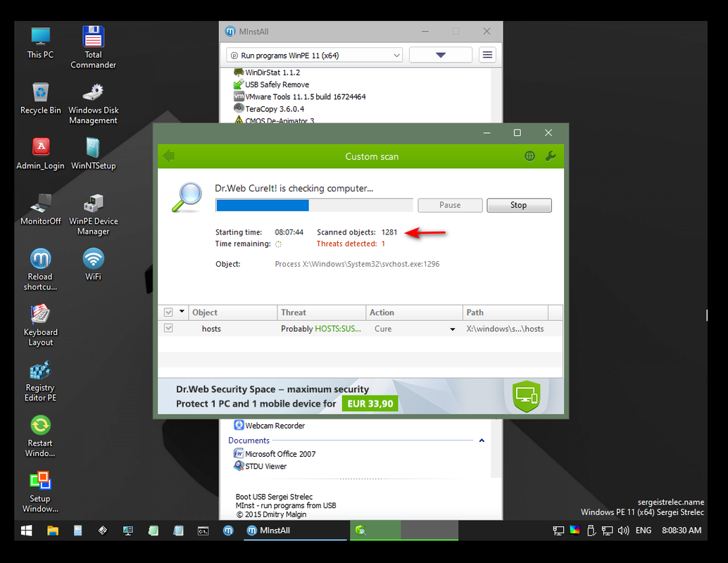Open Dr.Web settings wrench icon
The height and width of the screenshot is (563, 728).
(551, 156)
